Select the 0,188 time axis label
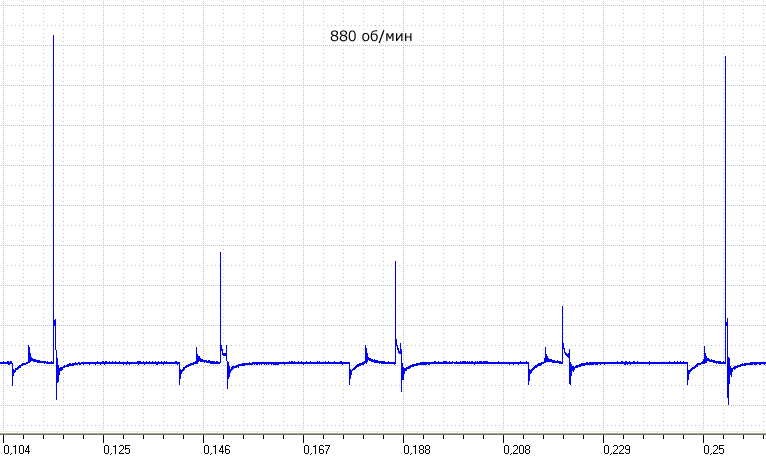 417,449
